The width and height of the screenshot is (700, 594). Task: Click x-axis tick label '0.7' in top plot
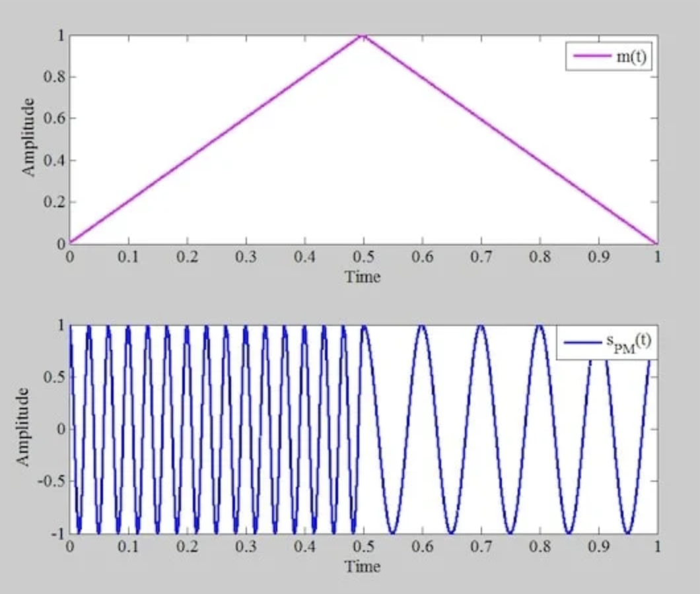(481, 257)
